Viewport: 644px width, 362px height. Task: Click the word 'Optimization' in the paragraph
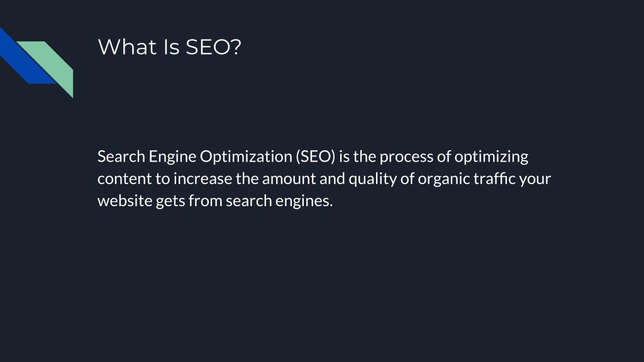[246, 157]
